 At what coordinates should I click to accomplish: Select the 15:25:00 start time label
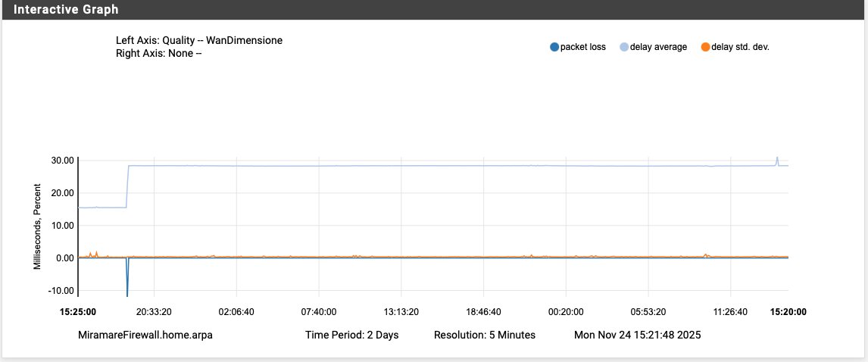(x=79, y=311)
